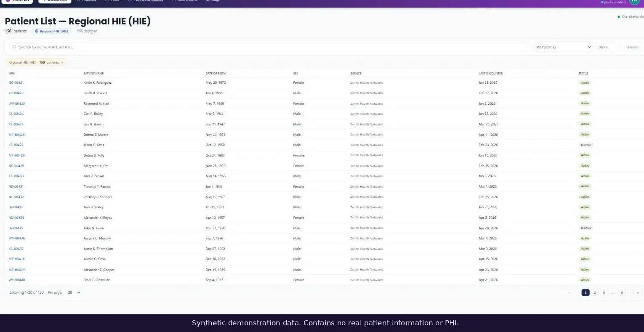Open patient record IA-00433
Viewport: 644px width, 332px height.
tap(16, 207)
